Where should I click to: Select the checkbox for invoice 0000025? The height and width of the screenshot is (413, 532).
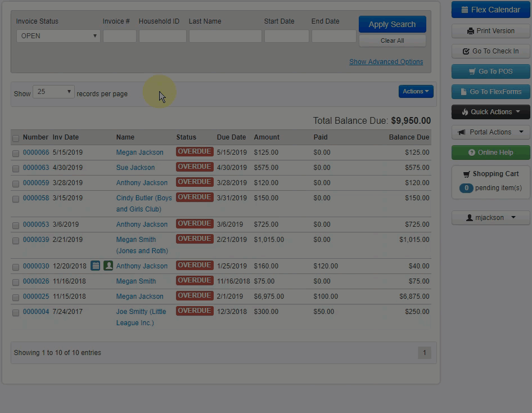coord(16,297)
